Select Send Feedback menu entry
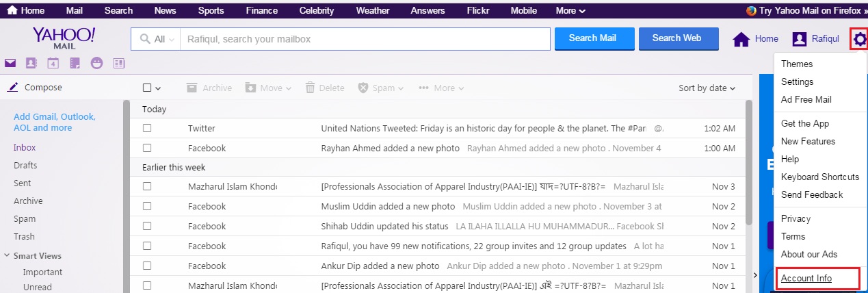The height and width of the screenshot is (293, 868). coord(812,194)
